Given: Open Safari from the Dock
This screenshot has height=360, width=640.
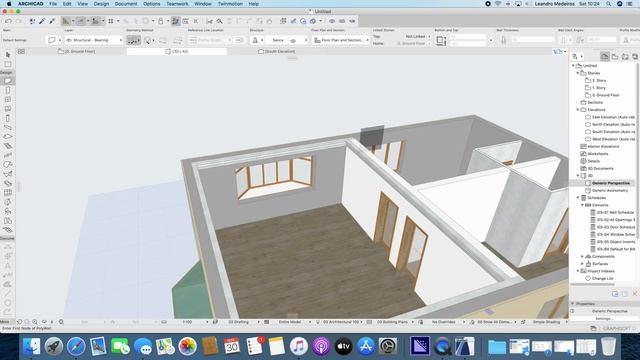Looking at the screenshot, I should 76,347.
